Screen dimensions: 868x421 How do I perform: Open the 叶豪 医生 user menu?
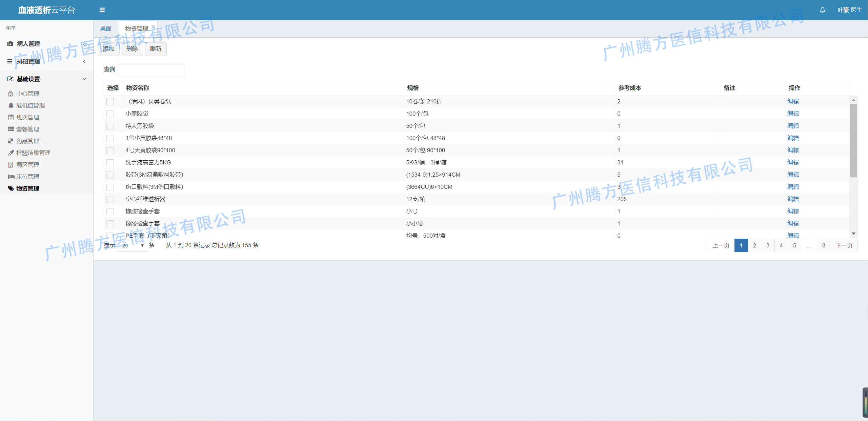click(x=850, y=10)
